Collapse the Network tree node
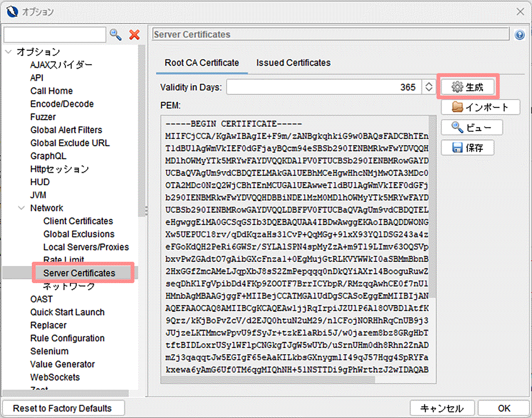The image size is (532, 418). coord(21,208)
